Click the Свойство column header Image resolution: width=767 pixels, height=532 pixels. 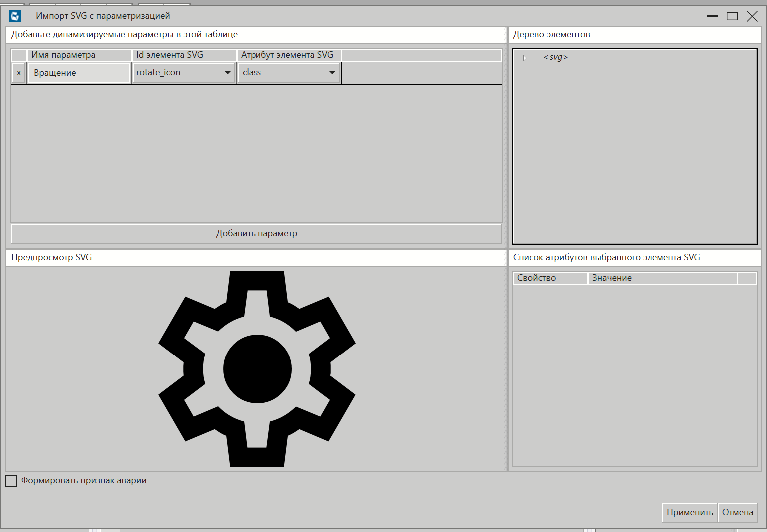[x=550, y=278]
